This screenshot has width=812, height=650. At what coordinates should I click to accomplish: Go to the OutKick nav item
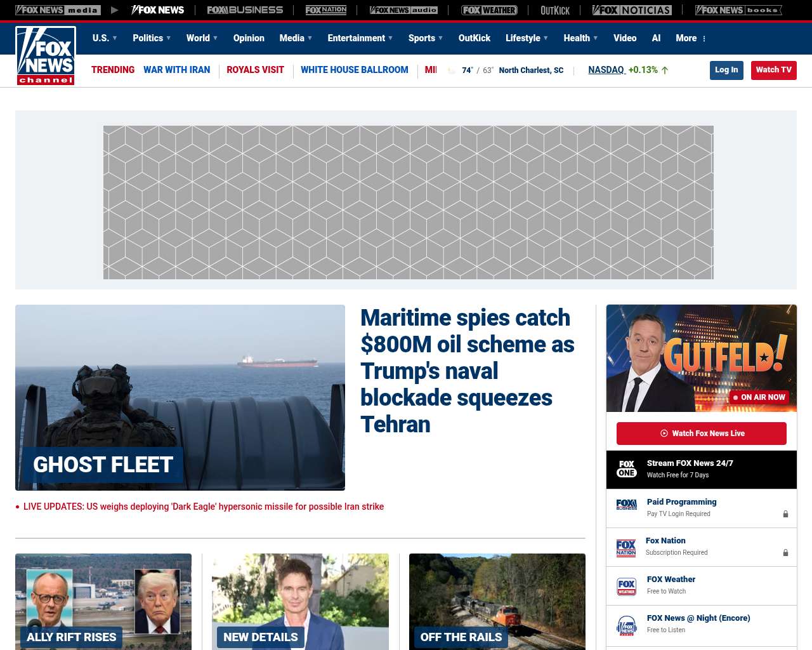coord(475,38)
